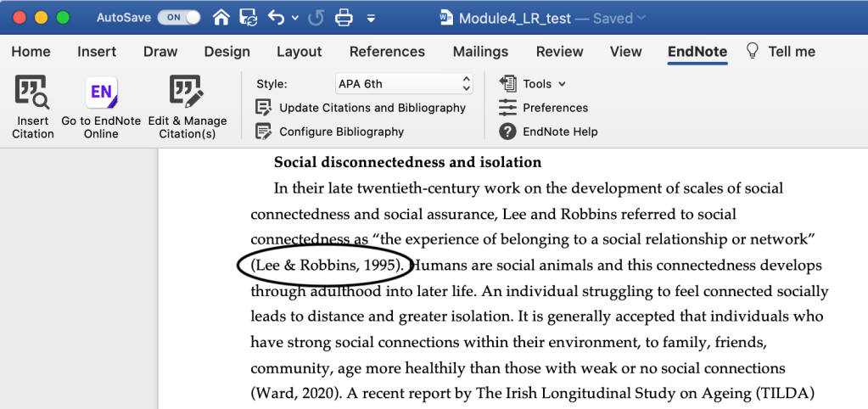The width and height of the screenshot is (868, 409).
Task: Switch to the References tab
Action: [387, 52]
